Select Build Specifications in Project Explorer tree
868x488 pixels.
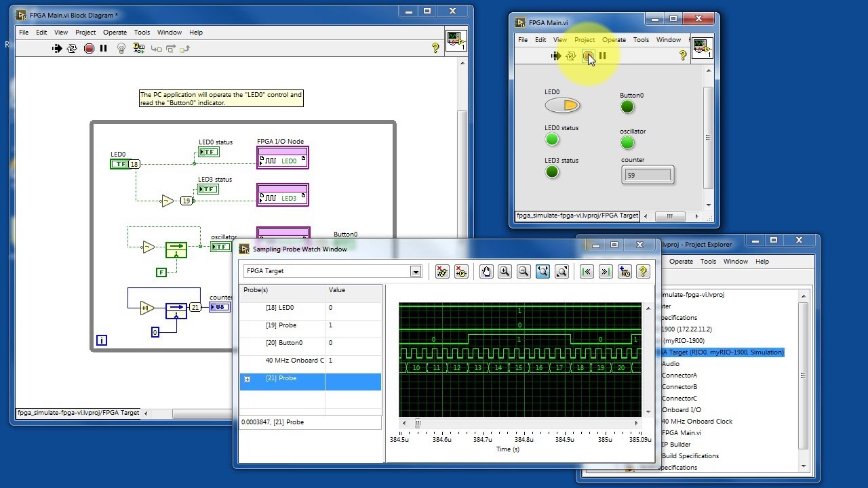point(690,455)
